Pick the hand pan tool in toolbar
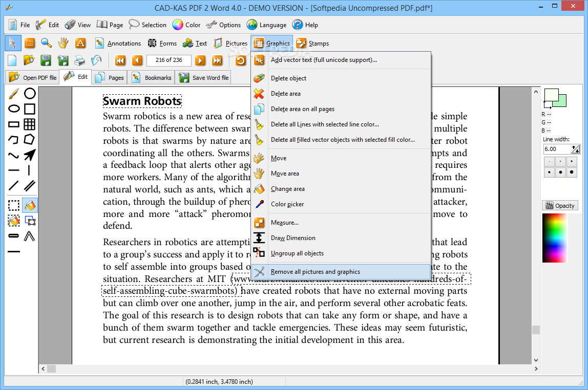Screen dimensions: 588x390 click(x=64, y=43)
